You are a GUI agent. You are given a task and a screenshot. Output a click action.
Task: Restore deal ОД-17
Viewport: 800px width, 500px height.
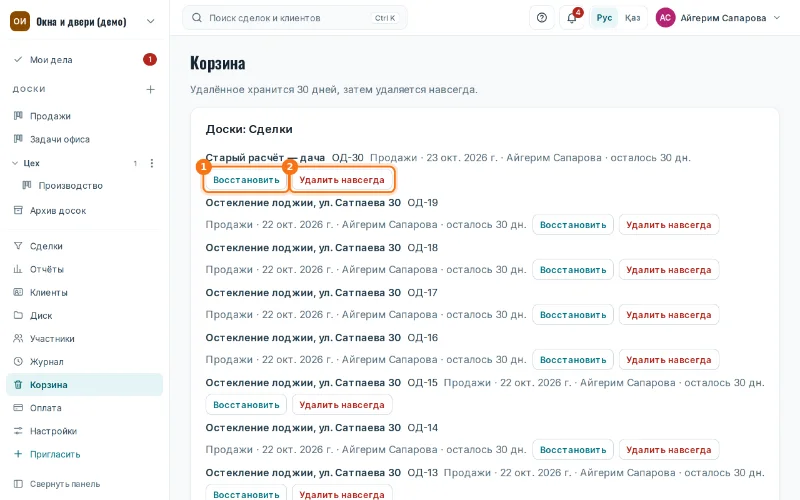pos(573,315)
